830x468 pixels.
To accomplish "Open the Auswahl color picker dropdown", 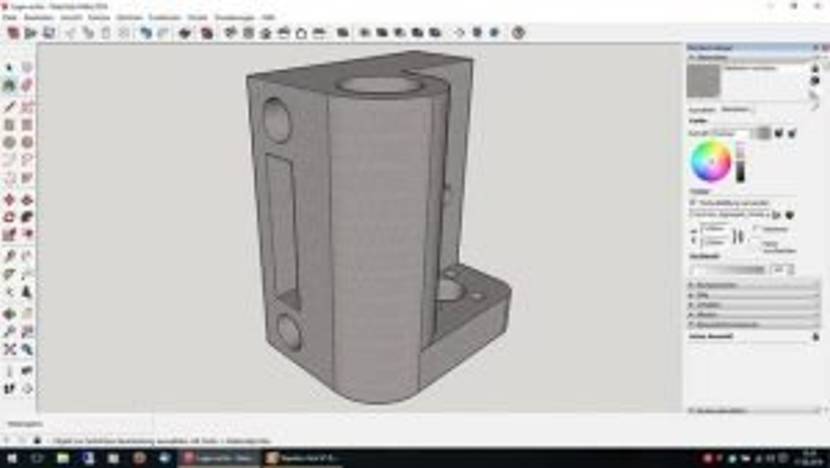I will pos(730,133).
